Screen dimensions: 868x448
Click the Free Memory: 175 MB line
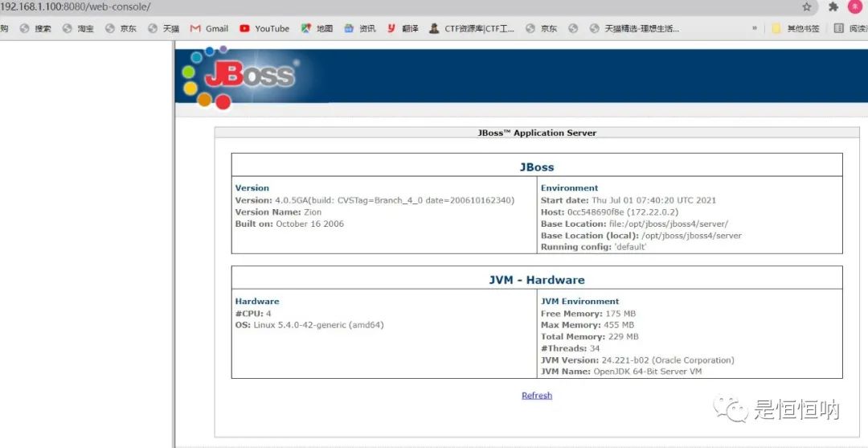click(588, 314)
